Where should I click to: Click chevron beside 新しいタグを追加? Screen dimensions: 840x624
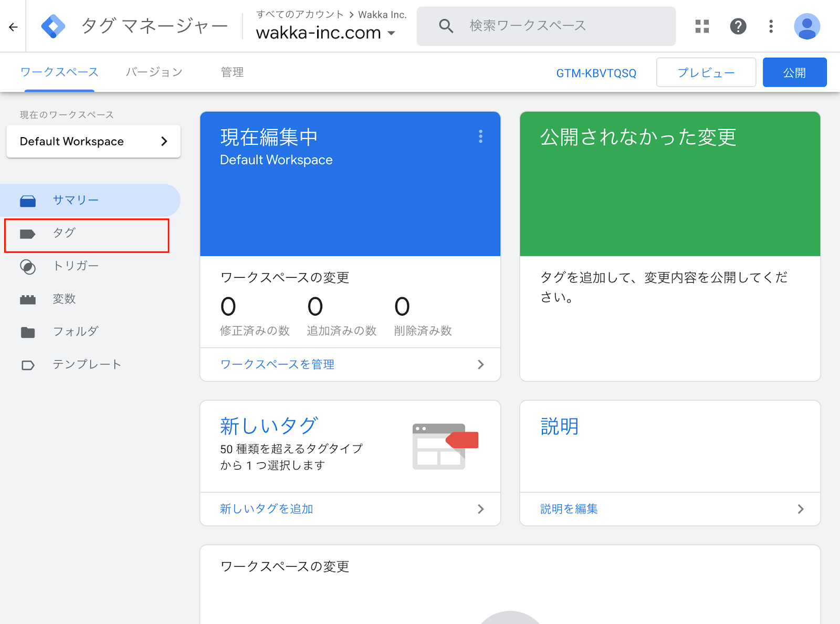click(x=480, y=509)
